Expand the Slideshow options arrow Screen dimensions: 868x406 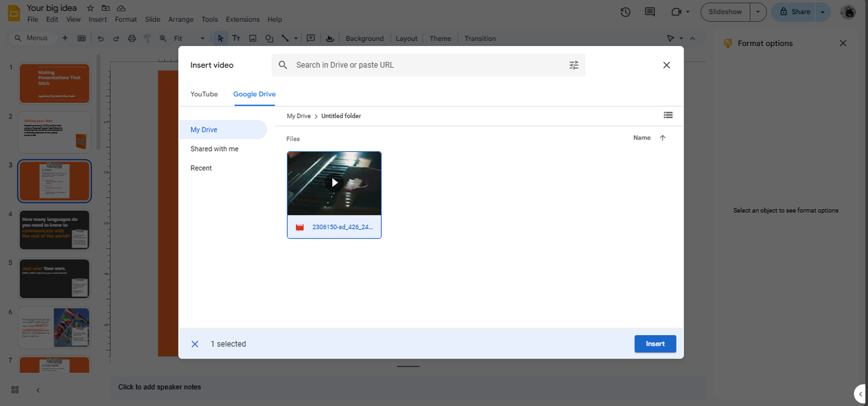[758, 12]
